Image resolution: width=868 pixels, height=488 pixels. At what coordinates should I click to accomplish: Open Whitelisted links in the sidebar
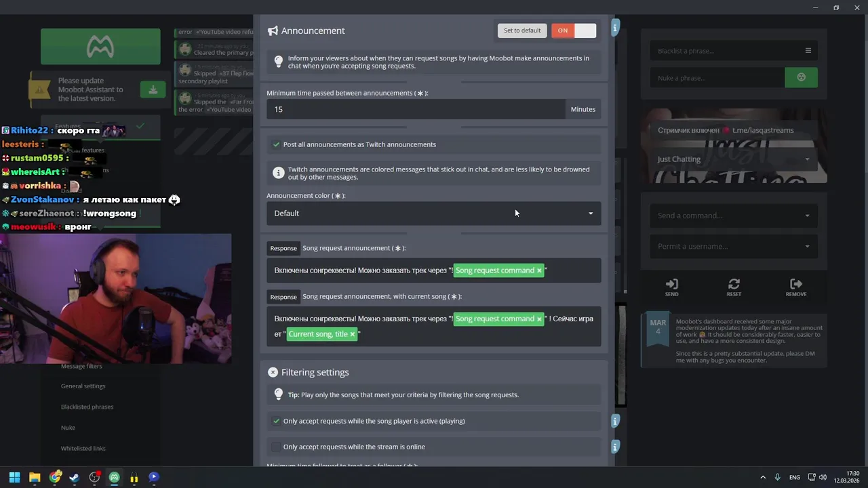click(83, 448)
